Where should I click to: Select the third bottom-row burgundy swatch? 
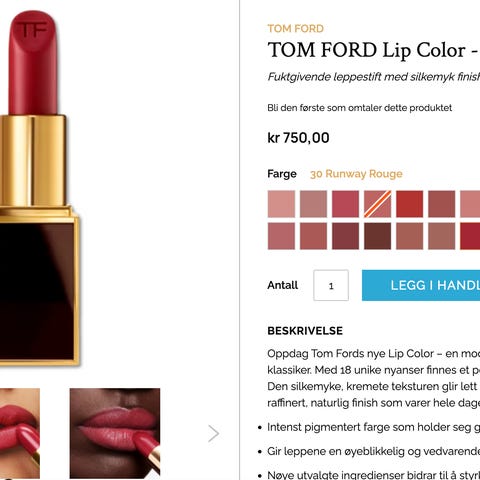coord(345,236)
